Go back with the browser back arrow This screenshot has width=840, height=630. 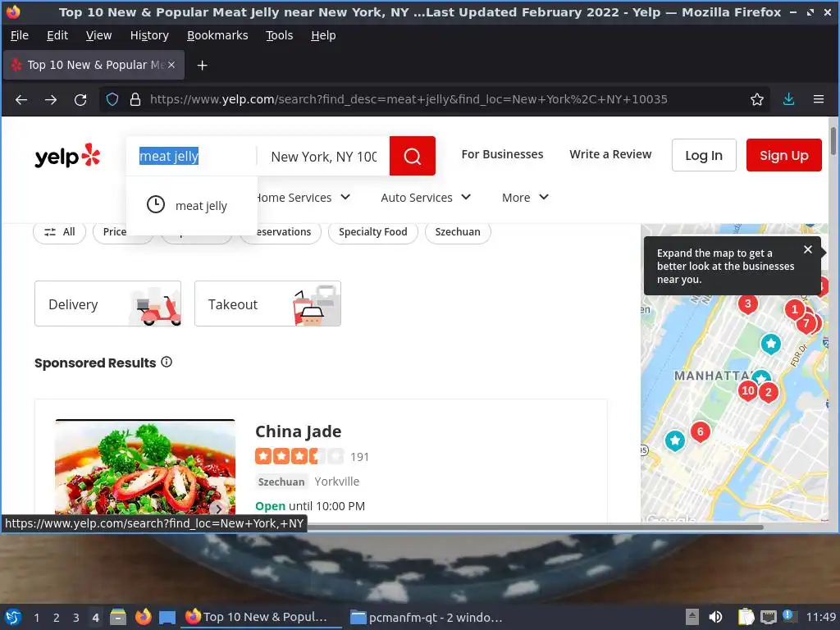pyautogui.click(x=21, y=99)
